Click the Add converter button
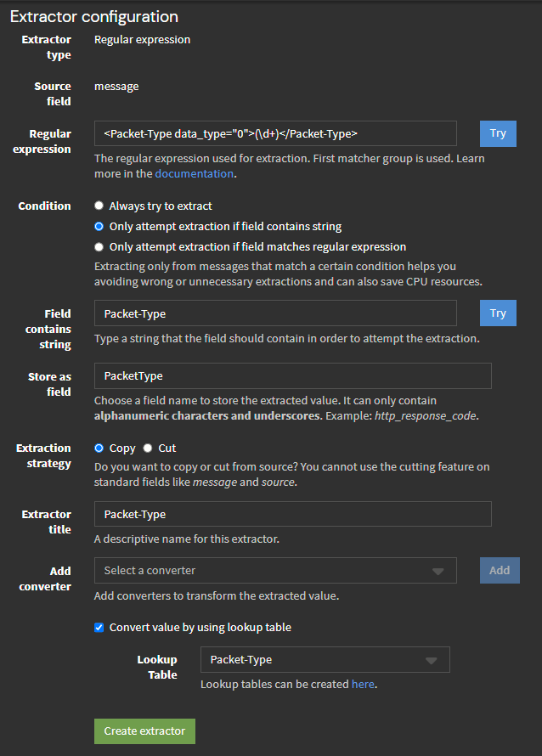Screen dimensions: 542x756 click(500, 570)
